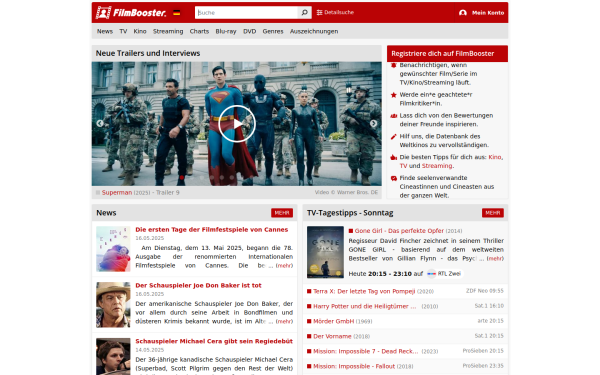Open the Mörder GmbH link
600x375 pixels.
tap(334, 321)
